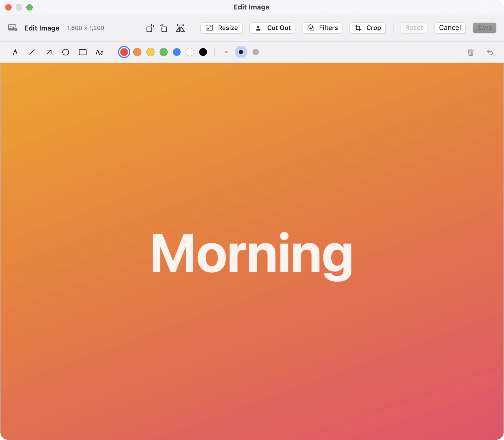Select the Aa text tool
The height and width of the screenshot is (440, 504).
99,52
